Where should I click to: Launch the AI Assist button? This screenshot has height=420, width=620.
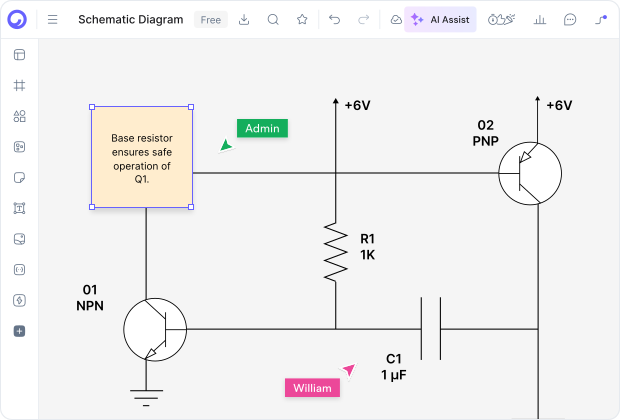pyautogui.click(x=440, y=19)
